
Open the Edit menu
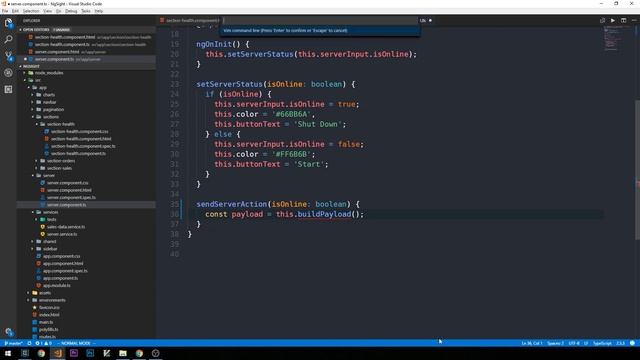click(16, 11)
